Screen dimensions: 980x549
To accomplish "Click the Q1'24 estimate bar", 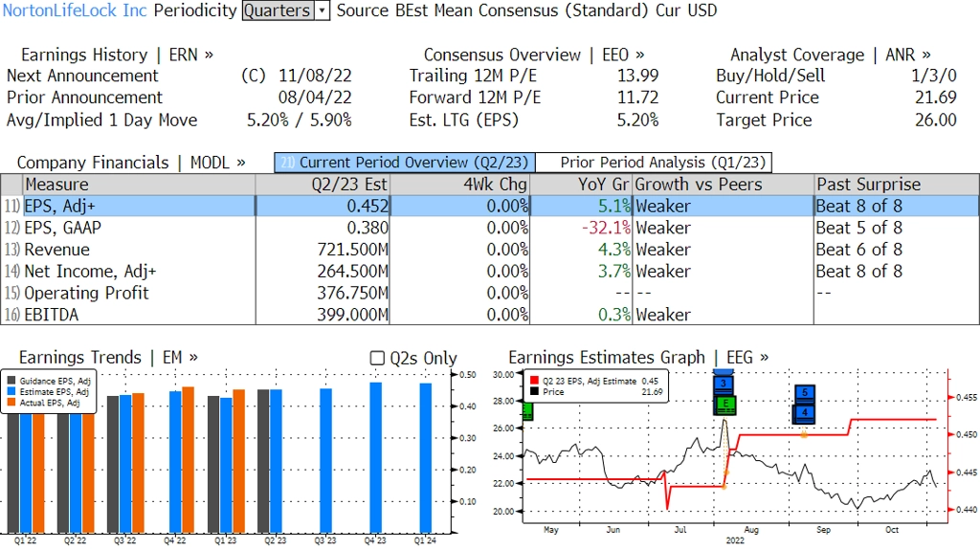I will point(426,458).
